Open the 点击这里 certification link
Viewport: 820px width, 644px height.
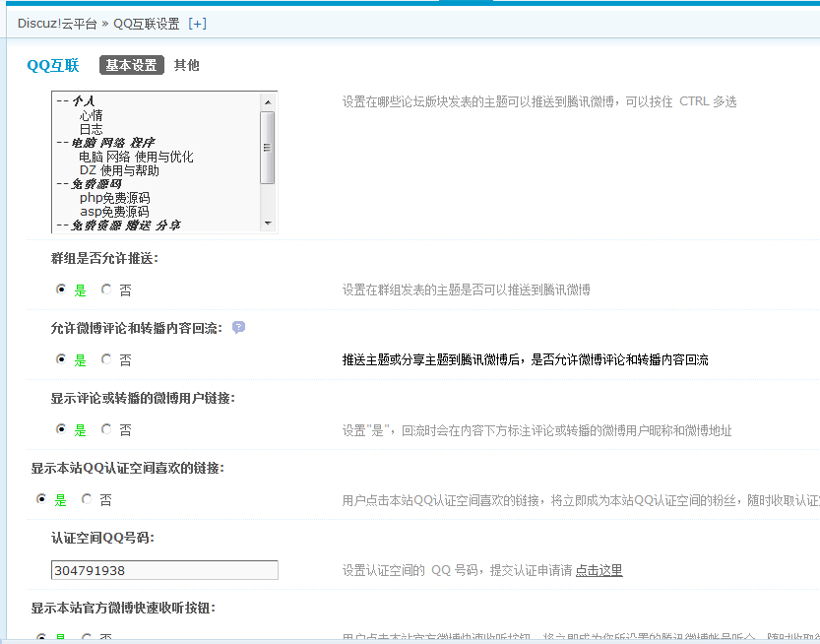pyautogui.click(x=599, y=570)
